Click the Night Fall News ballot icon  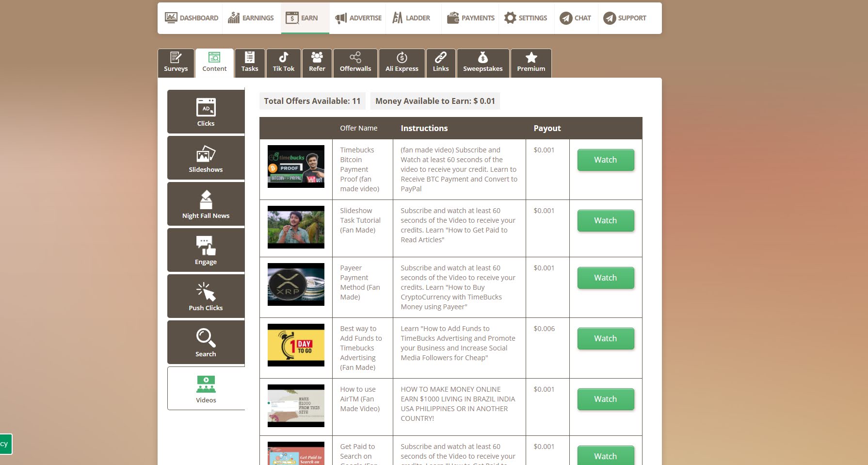(x=206, y=199)
